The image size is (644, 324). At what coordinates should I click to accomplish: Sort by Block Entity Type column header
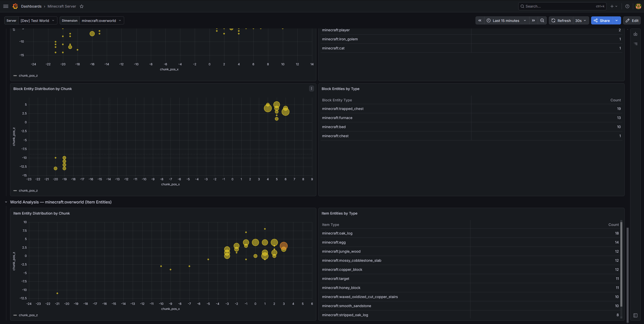click(337, 100)
